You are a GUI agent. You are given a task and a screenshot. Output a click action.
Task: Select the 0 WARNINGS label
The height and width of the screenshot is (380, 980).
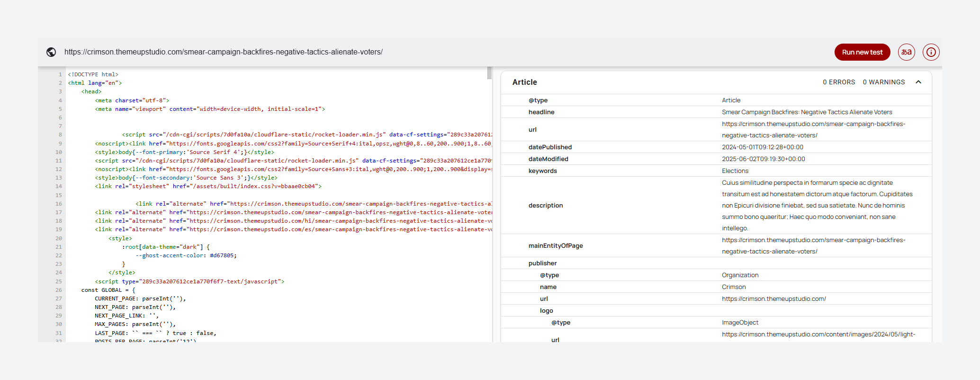click(884, 82)
